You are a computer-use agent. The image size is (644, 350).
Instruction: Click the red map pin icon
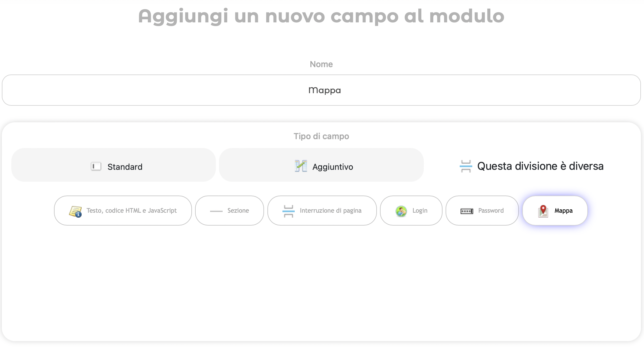(x=543, y=211)
